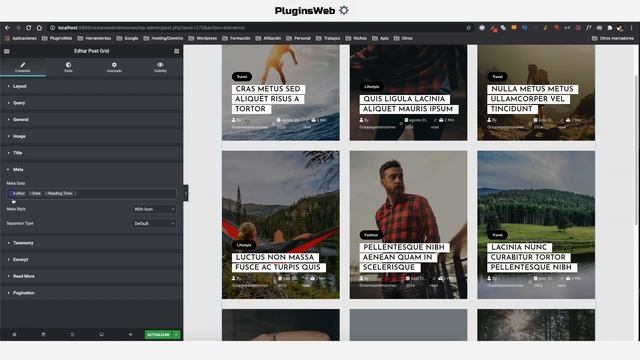
Task: Open Chrome three-dot menu
Action: [631, 28]
